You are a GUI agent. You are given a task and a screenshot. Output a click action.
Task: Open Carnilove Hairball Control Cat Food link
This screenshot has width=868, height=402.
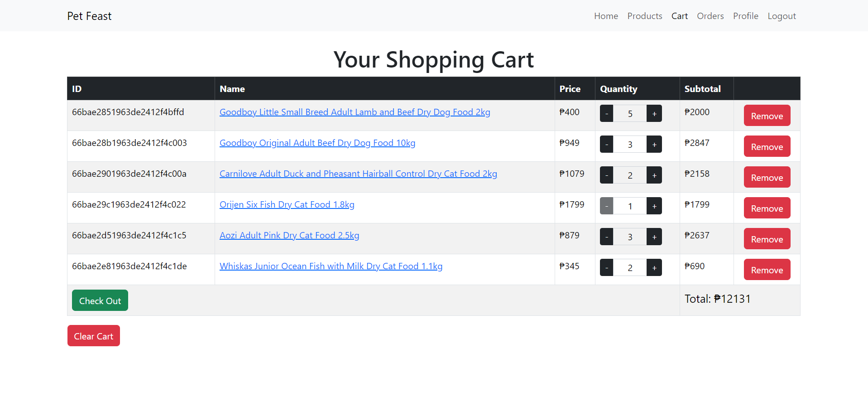pyautogui.click(x=358, y=174)
